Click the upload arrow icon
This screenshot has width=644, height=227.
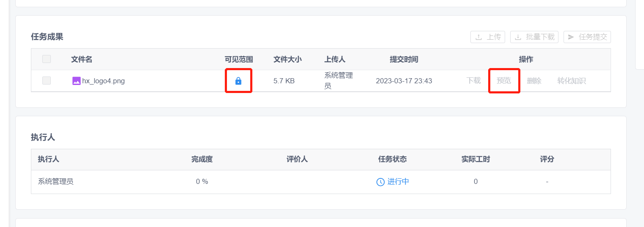479,37
